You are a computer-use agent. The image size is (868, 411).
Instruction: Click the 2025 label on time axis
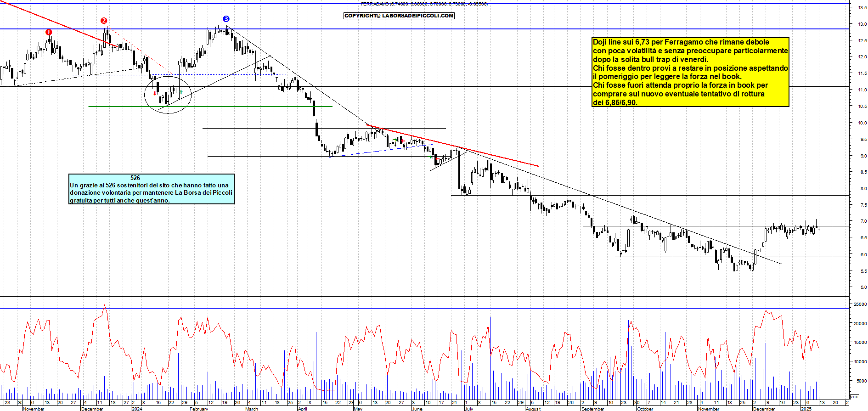pos(806,409)
